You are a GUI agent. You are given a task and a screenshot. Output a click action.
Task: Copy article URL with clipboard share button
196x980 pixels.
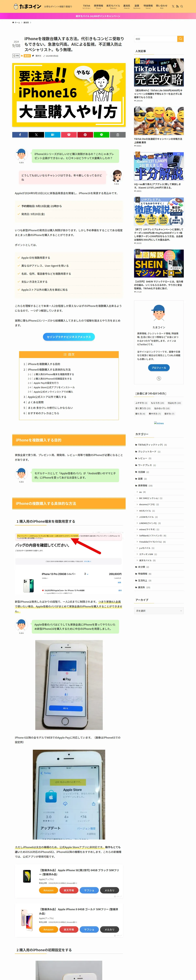click(118, 135)
